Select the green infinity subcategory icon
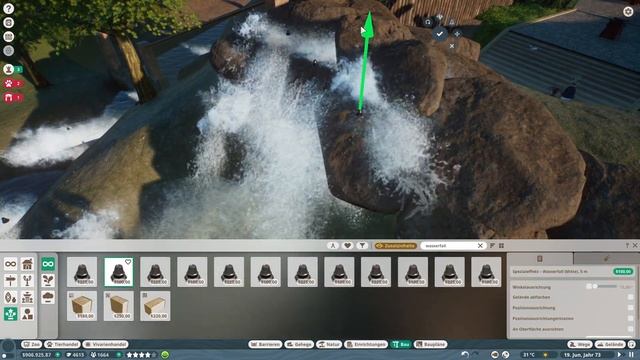640x360 pixels. pyautogui.click(x=48, y=264)
